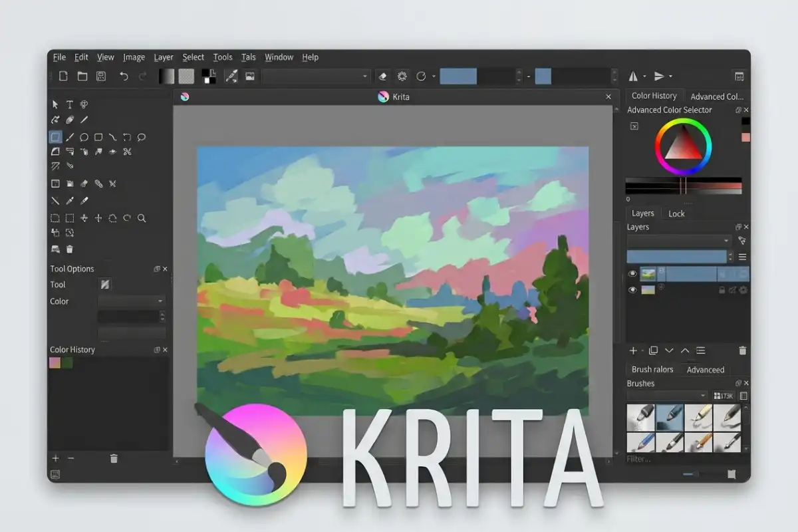Expand the arrow beside the reload preset icon
The height and width of the screenshot is (532, 798).
coord(434,76)
